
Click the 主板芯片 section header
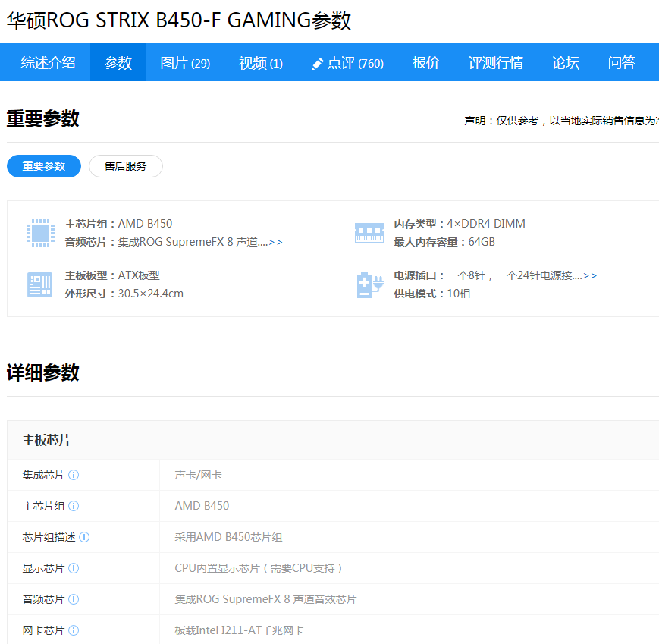(x=47, y=440)
